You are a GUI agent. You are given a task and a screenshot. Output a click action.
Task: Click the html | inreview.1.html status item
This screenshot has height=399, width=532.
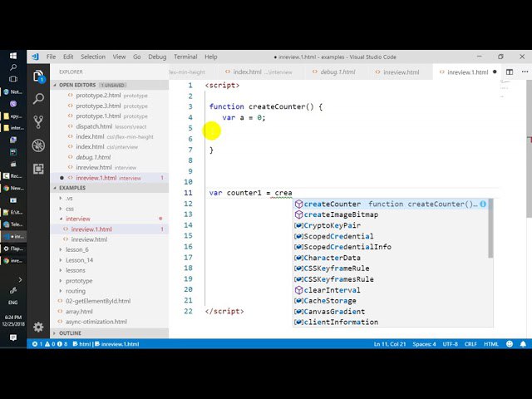pyautogui.click(x=106, y=344)
